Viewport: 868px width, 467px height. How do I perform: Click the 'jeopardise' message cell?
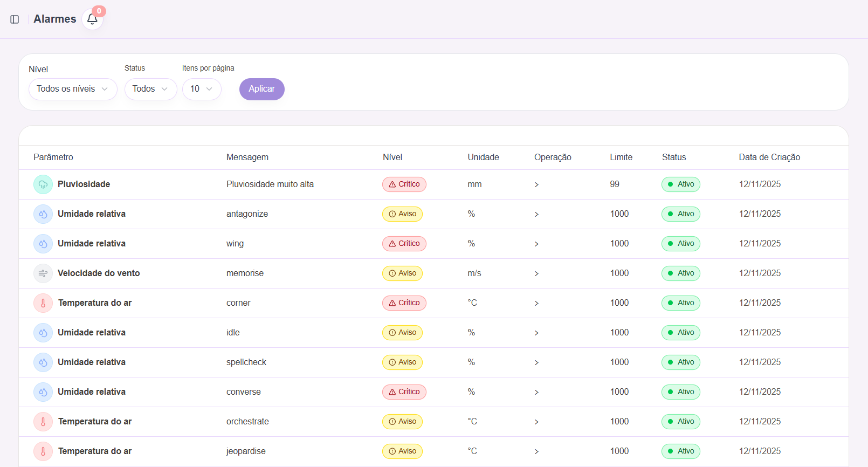246,451
